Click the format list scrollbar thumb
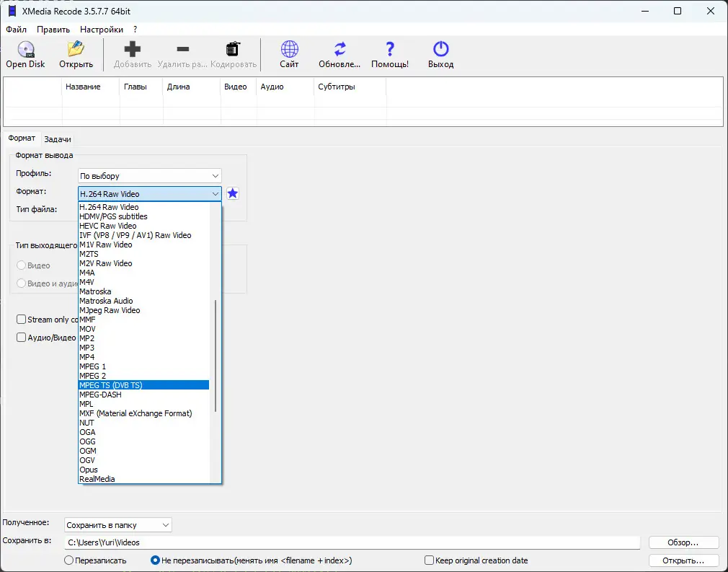 click(x=216, y=356)
